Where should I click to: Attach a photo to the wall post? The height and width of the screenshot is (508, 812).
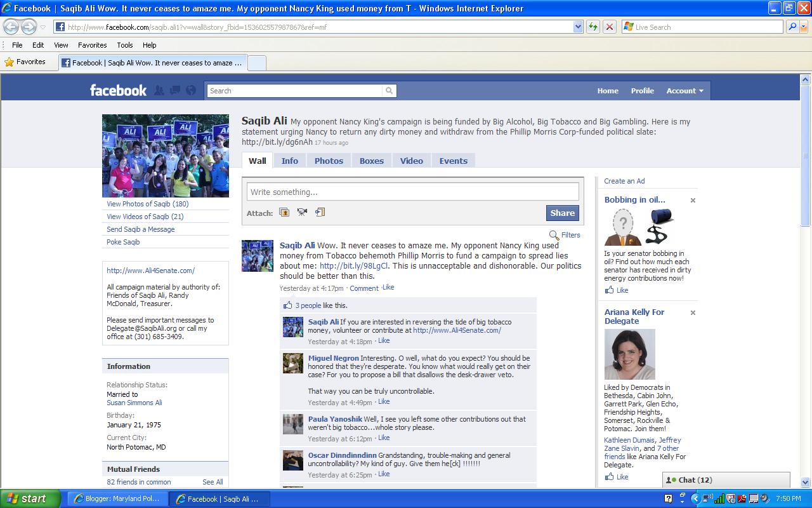pyautogui.click(x=284, y=212)
